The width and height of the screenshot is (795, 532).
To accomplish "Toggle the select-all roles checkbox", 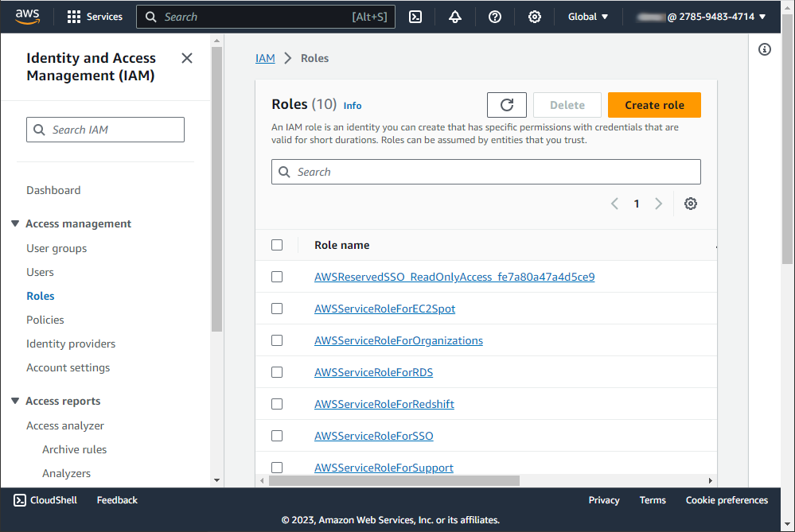I will [x=277, y=245].
